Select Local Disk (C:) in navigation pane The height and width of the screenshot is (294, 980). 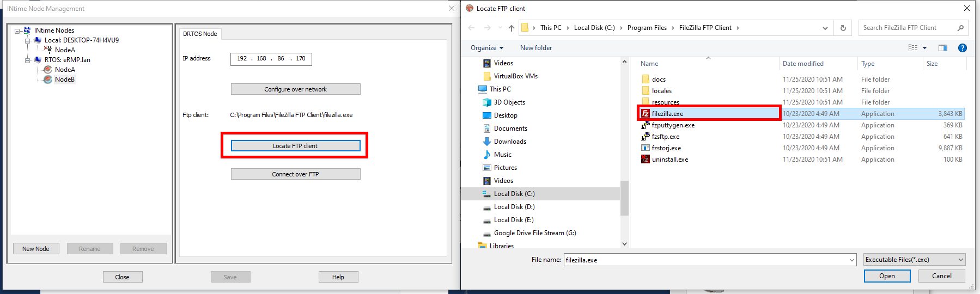tap(508, 194)
